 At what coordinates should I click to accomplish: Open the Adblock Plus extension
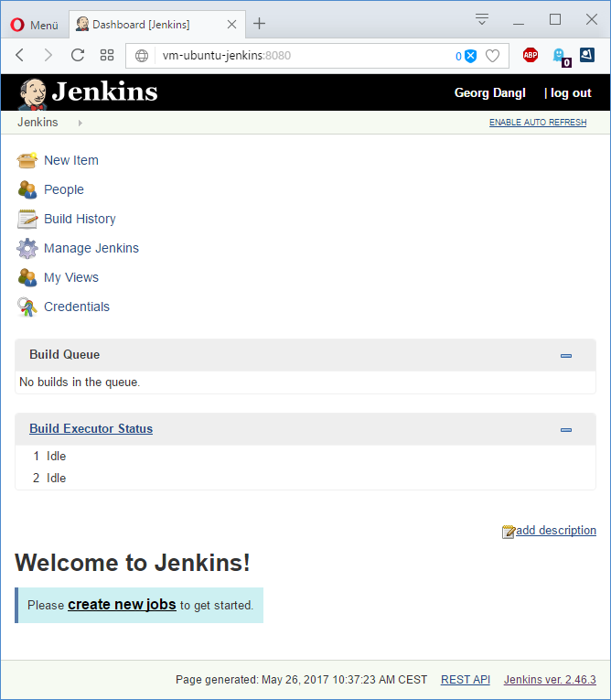coord(531,55)
